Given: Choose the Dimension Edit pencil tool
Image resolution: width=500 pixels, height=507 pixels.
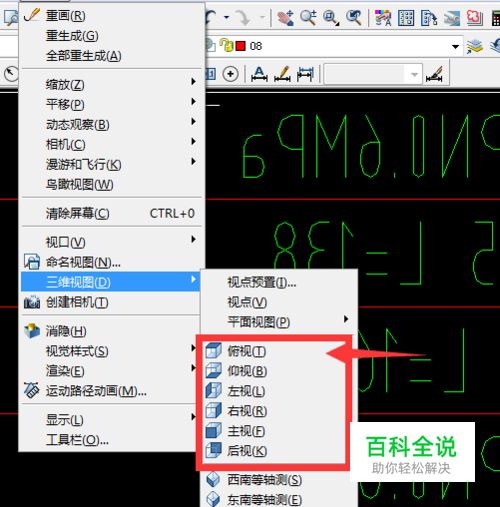Looking at the screenshot, I should [282, 74].
